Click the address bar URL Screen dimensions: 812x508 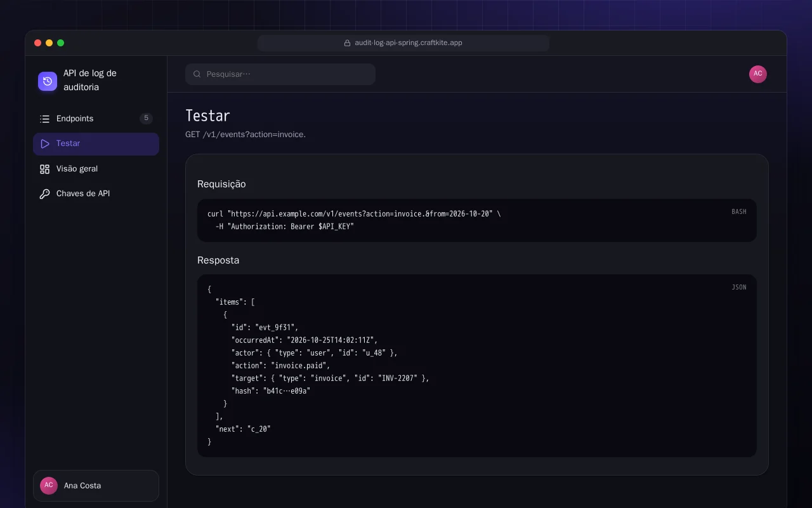tap(409, 43)
